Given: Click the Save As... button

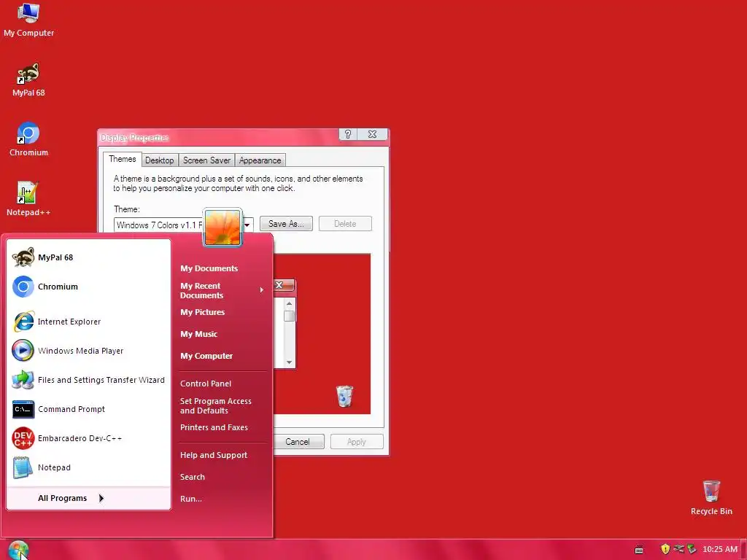Looking at the screenshot, I should coord(286,224).
